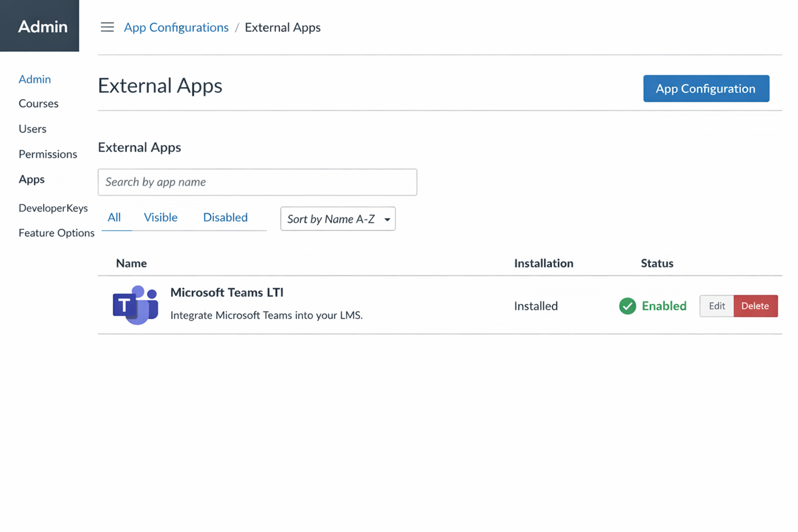Click the Installation column header
Screen dimensions: 798x532
[x=543, y=263]
